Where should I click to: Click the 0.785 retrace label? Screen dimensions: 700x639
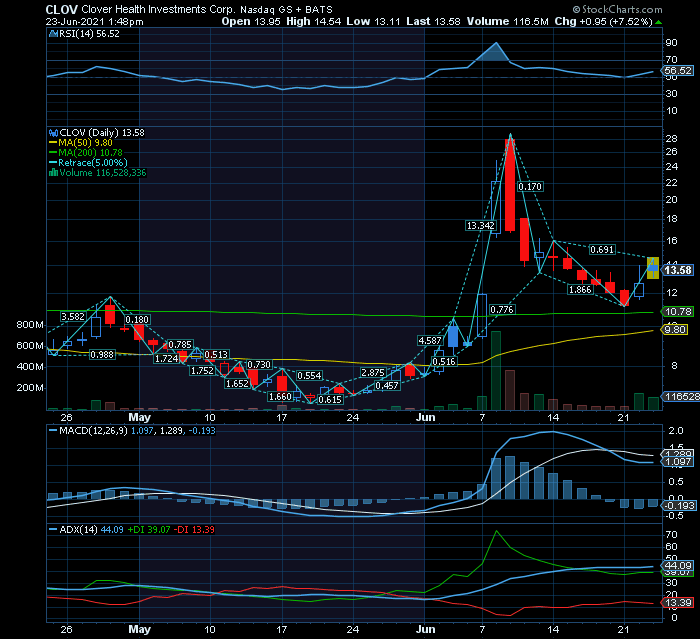pyautogui.click(x=180, y=345)
